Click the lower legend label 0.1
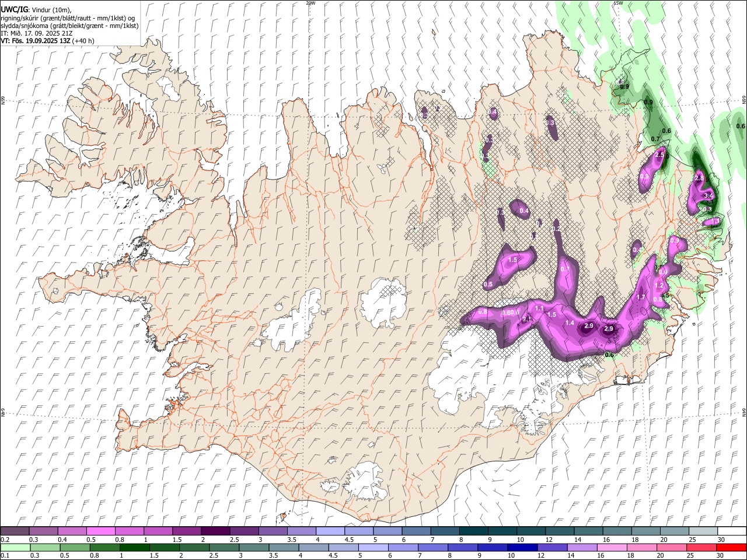This screenshot has height=560, width=747. (x=4, y=556)
